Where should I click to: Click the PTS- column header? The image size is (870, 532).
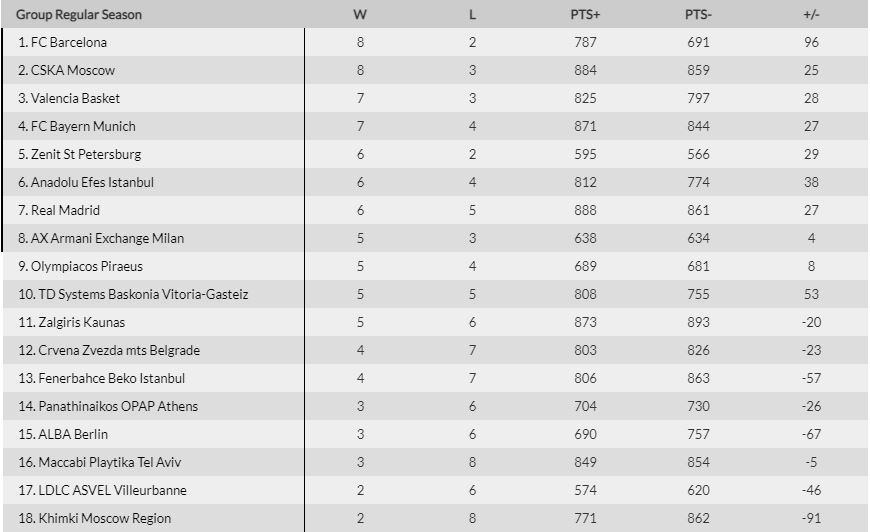coord(698,14)
